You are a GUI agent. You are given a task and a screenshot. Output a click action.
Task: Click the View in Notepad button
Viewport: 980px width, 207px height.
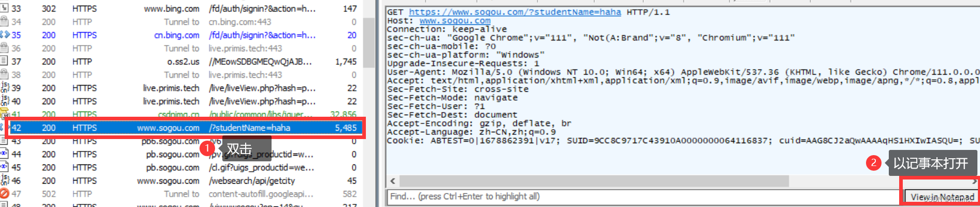(942, 197)
